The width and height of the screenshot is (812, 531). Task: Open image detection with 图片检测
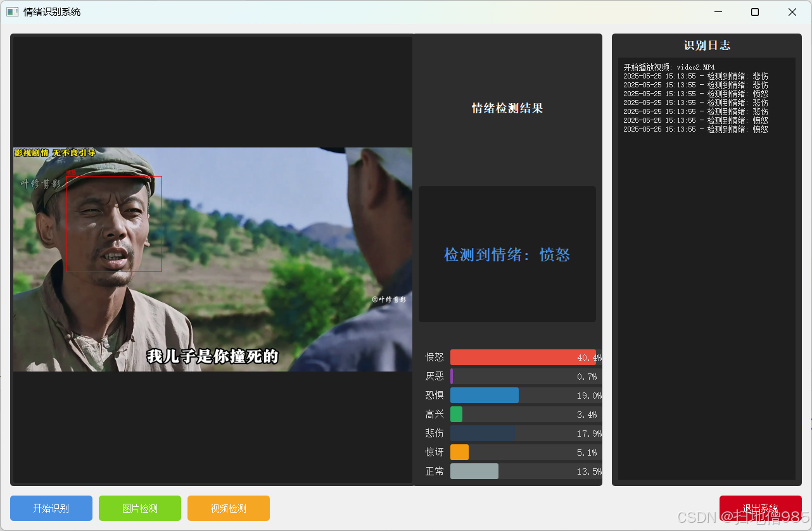coord(140,508)
